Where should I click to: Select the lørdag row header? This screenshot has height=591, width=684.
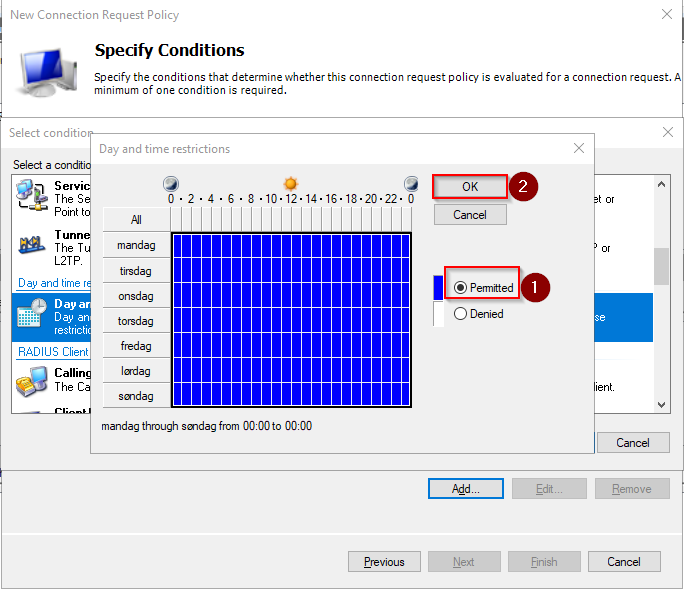pos(136,371)
